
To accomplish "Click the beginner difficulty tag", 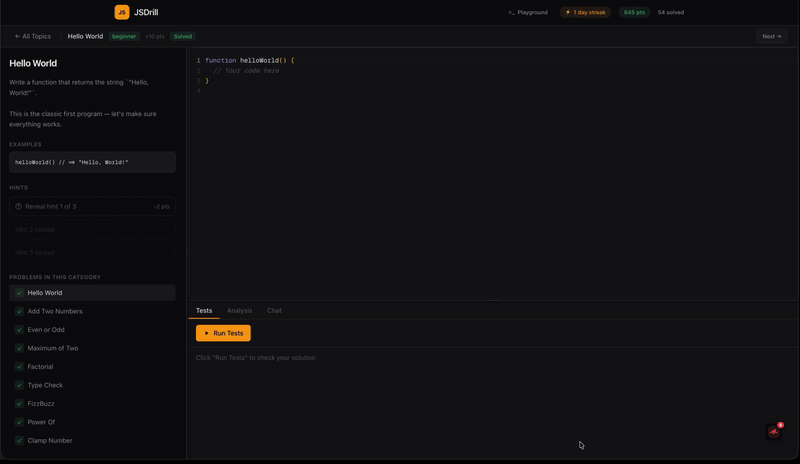I will pos(124,36).
